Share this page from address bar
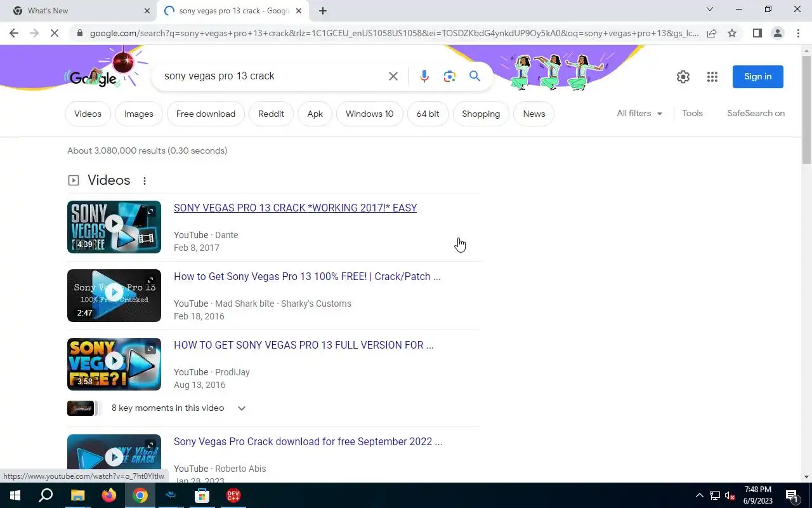This screenshot has width=812, height=508. [712, 33]
